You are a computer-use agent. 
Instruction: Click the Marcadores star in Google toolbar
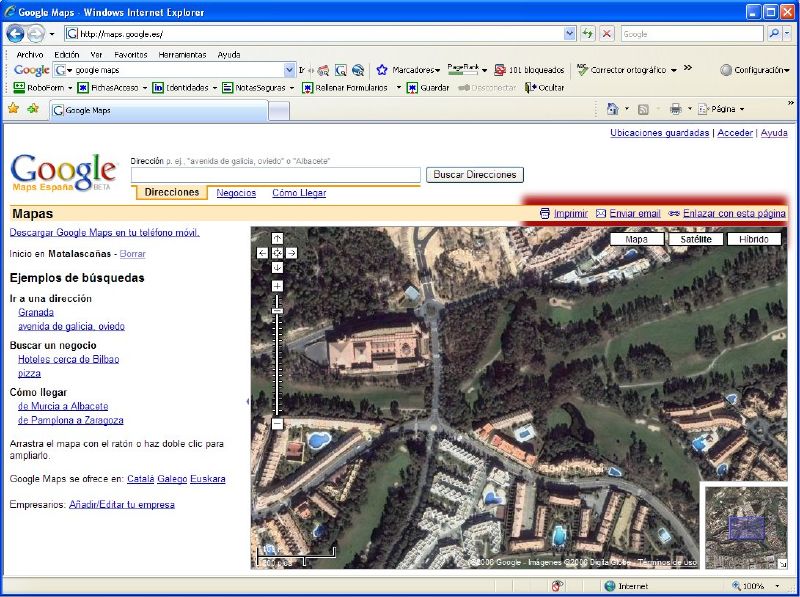click(x=382, y=70)
